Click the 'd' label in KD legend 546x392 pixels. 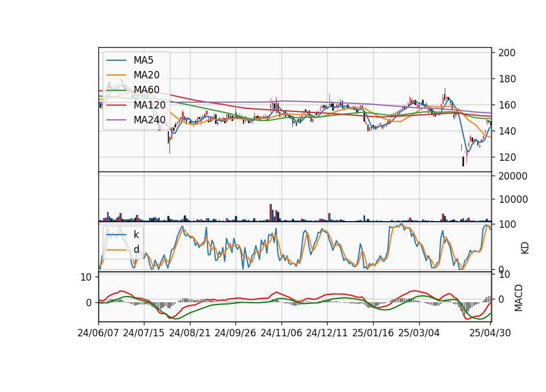(x=136, y=249)
